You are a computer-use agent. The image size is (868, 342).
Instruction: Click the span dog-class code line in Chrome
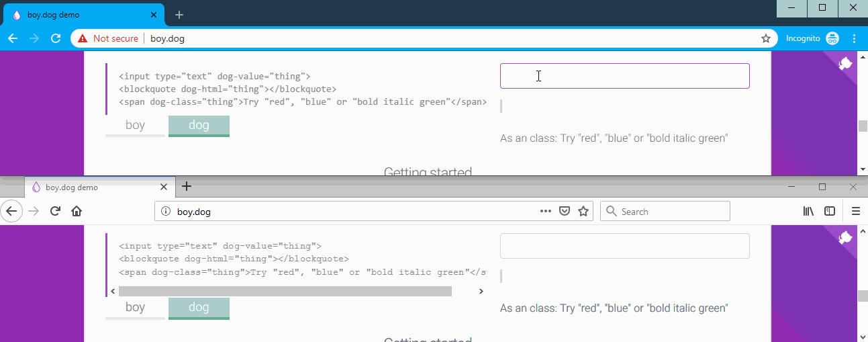click(303, 102)
